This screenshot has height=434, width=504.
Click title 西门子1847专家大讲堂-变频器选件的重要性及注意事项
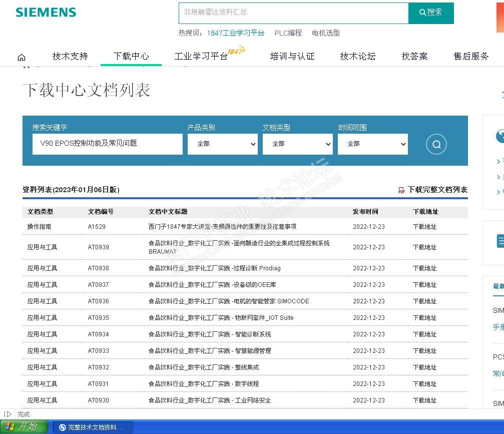(222, 227)
